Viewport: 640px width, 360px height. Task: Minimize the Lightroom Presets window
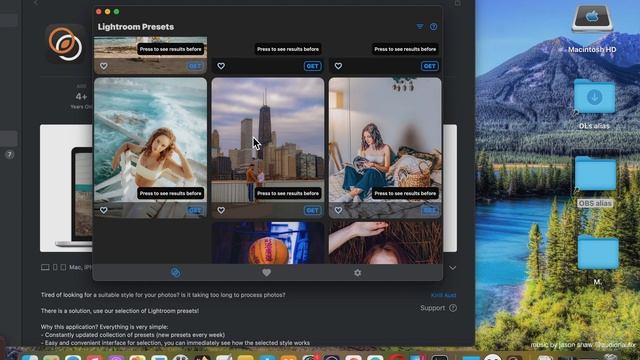point(107,12)
